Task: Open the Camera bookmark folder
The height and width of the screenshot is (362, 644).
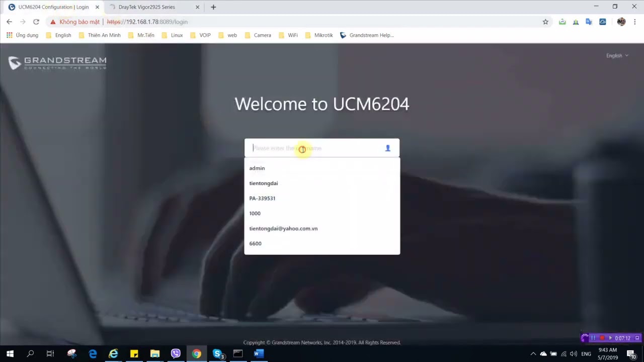Action: coord(258,35)
